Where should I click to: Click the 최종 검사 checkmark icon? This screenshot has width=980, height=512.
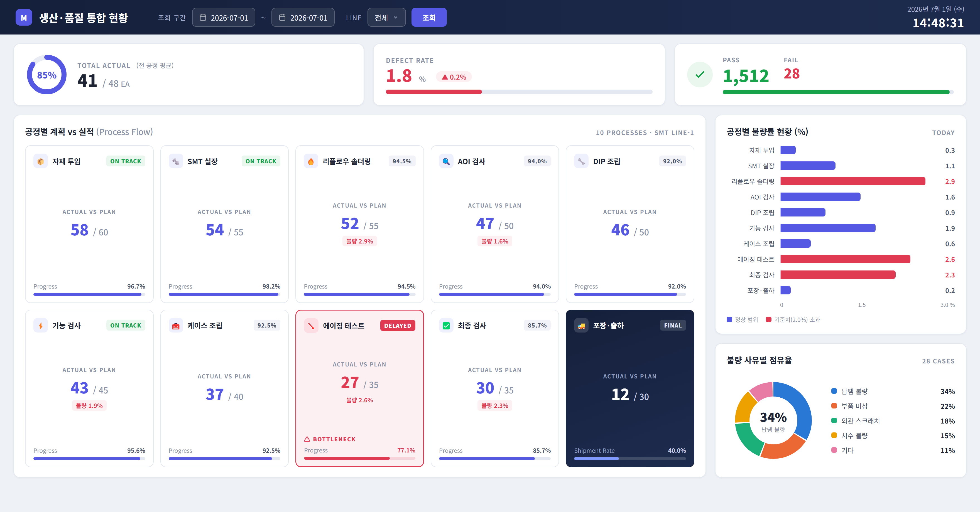point(446,325)
